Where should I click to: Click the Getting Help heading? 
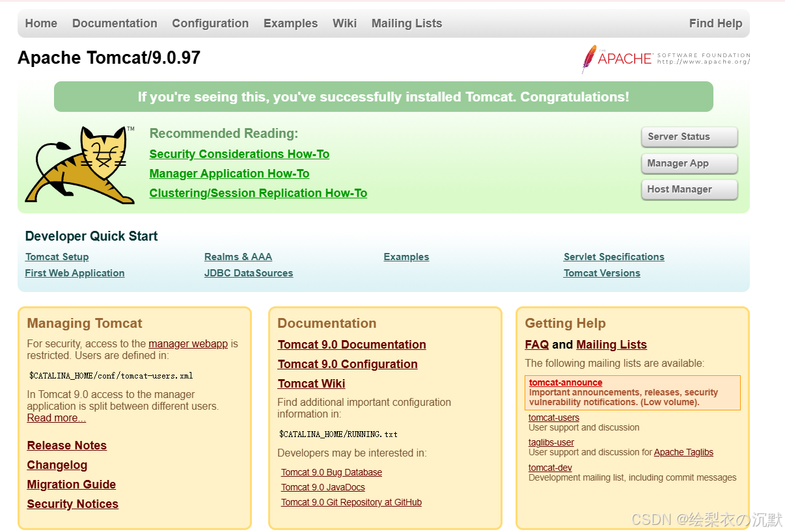(x=565, y=323)
